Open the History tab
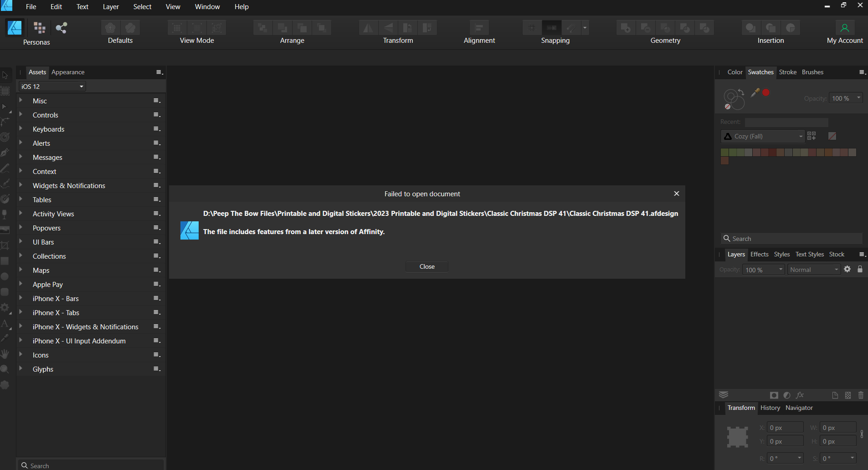868x470 pixels. 770,408
